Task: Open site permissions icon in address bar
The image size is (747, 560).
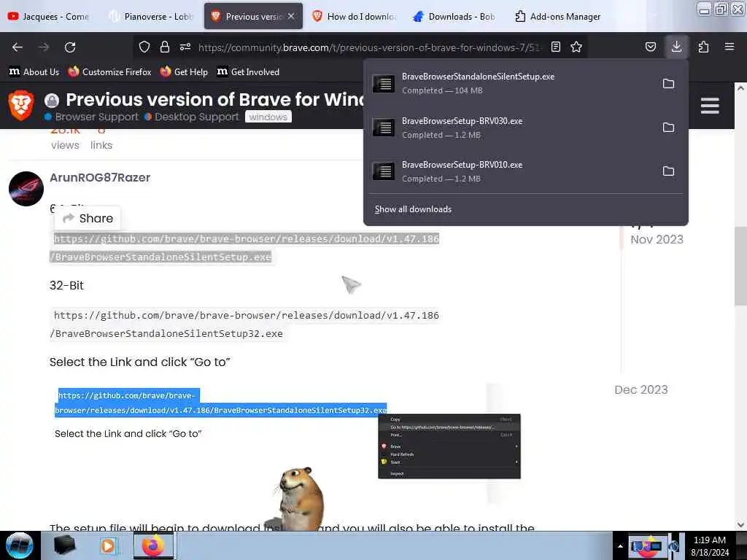Action: point(185,47)
